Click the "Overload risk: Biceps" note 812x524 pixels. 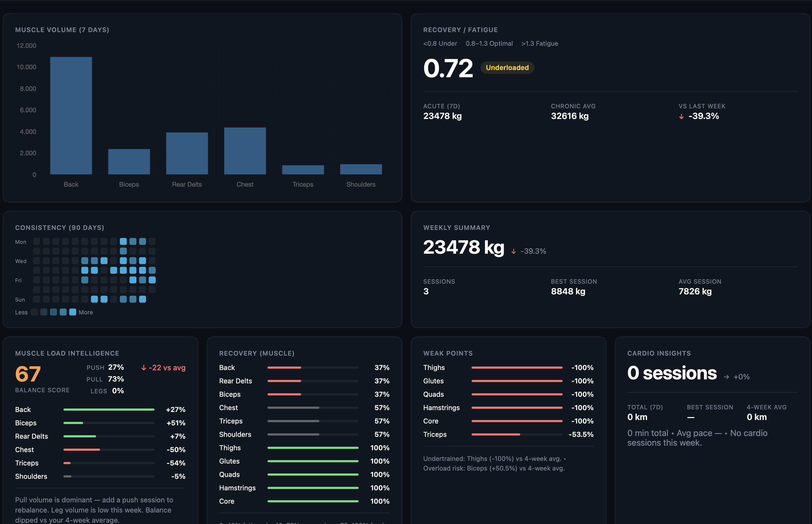point(494,469)
